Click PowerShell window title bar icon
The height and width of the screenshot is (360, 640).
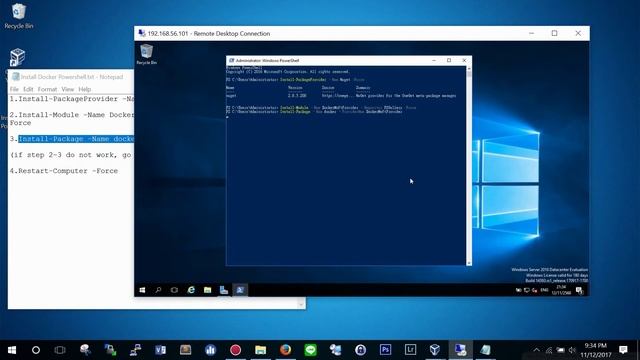pyautogui.click(x=231, y=60)
